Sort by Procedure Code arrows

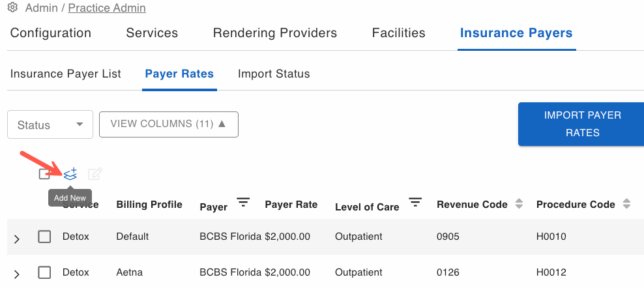[627, 204]
